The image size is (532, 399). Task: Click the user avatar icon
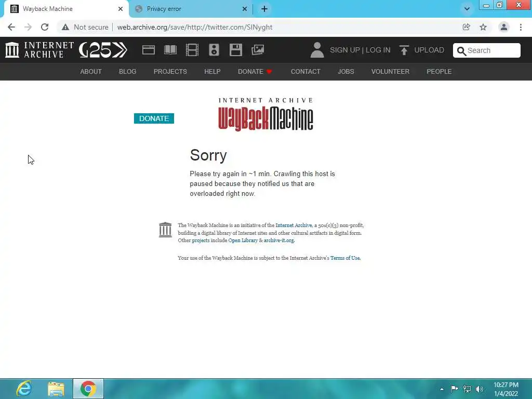(317, 50)
